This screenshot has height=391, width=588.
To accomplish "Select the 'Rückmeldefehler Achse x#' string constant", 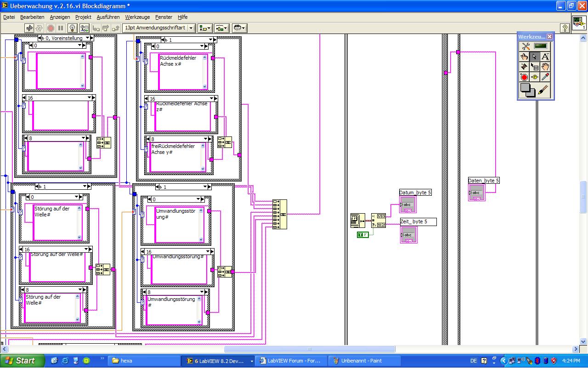I will 183,72.
